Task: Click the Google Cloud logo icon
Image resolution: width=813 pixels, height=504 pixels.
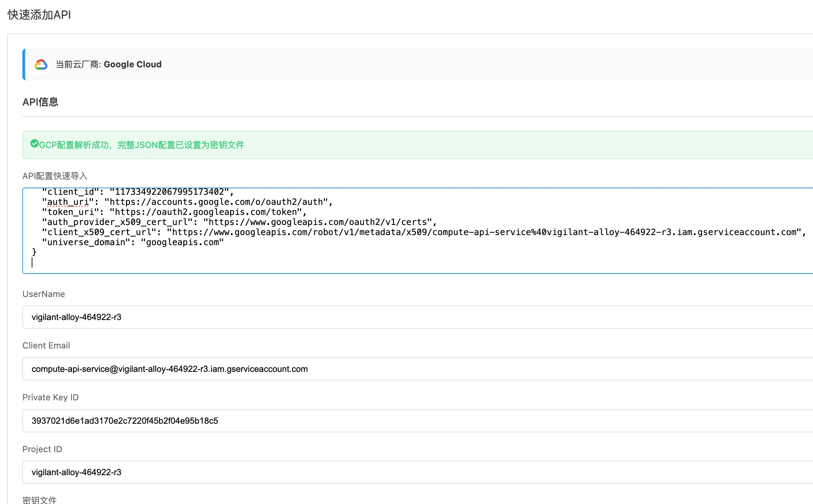Action: tap(41, 64)
